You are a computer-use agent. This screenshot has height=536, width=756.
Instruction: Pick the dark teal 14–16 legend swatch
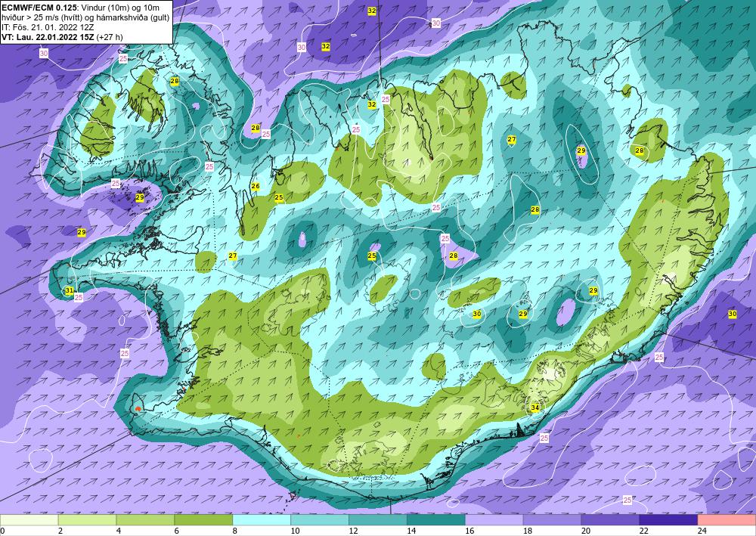click(x=436, y=520)
